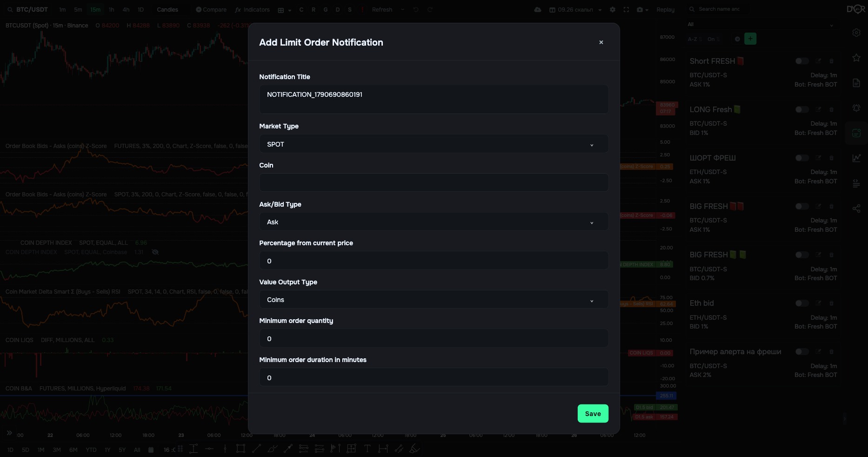Toggle the Eth bid notification switch
This screenshot has width=868, height=457.
pos(801,303)
